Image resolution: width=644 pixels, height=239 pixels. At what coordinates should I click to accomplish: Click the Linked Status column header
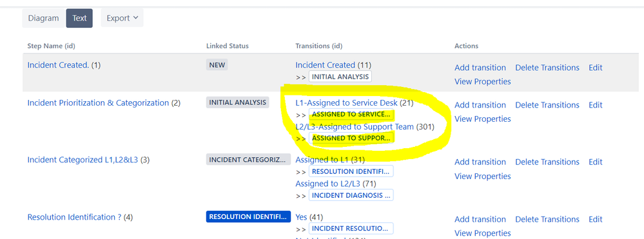(227, 46)
